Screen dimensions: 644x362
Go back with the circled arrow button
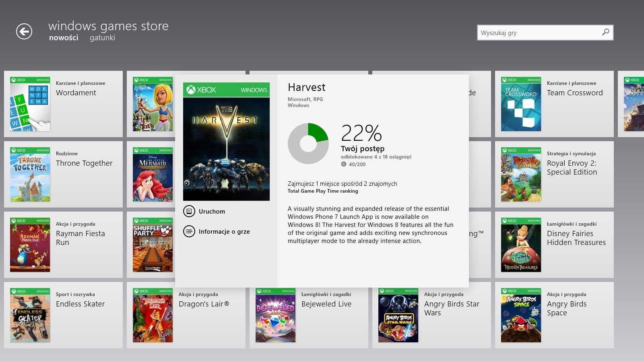tap(24, 31)
